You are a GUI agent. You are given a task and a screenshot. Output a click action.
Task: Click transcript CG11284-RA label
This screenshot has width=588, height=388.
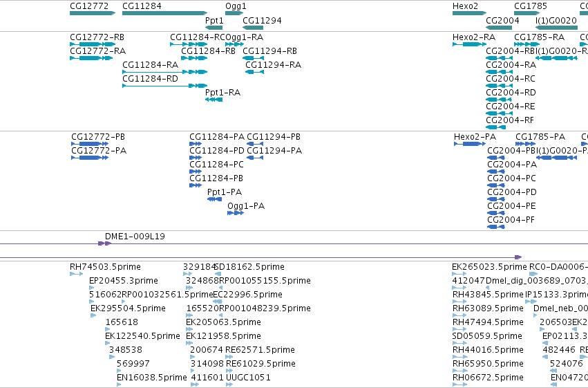click(150, 65)
